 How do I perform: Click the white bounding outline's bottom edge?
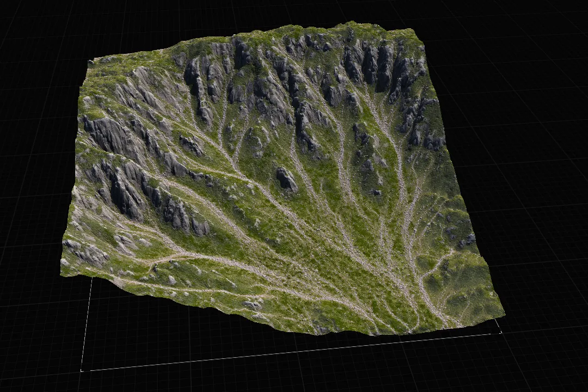point(291,351)
